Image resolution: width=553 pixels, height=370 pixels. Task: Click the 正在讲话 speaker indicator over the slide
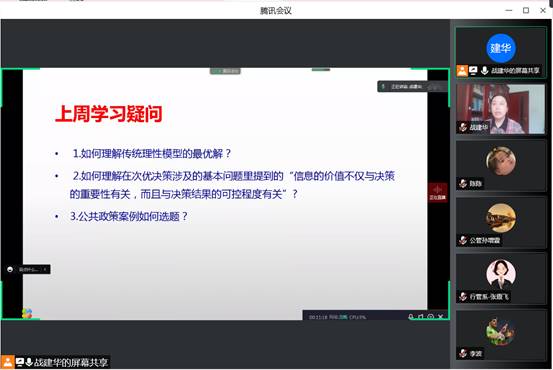(412, 86)
